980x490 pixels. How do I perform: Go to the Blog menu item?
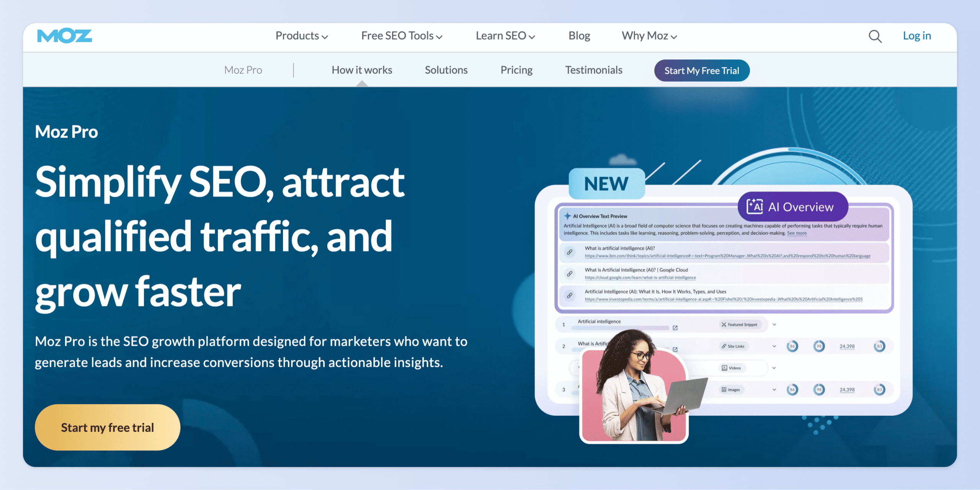[x=579, y=36]
